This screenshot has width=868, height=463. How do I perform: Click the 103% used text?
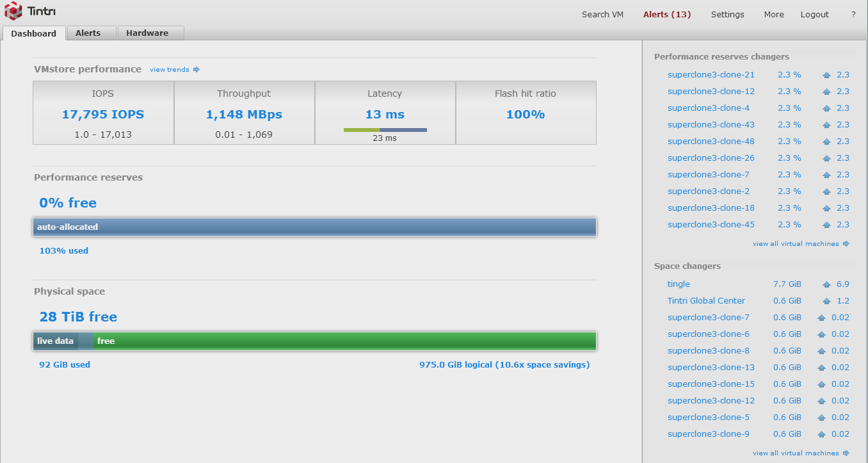[64, 251]
